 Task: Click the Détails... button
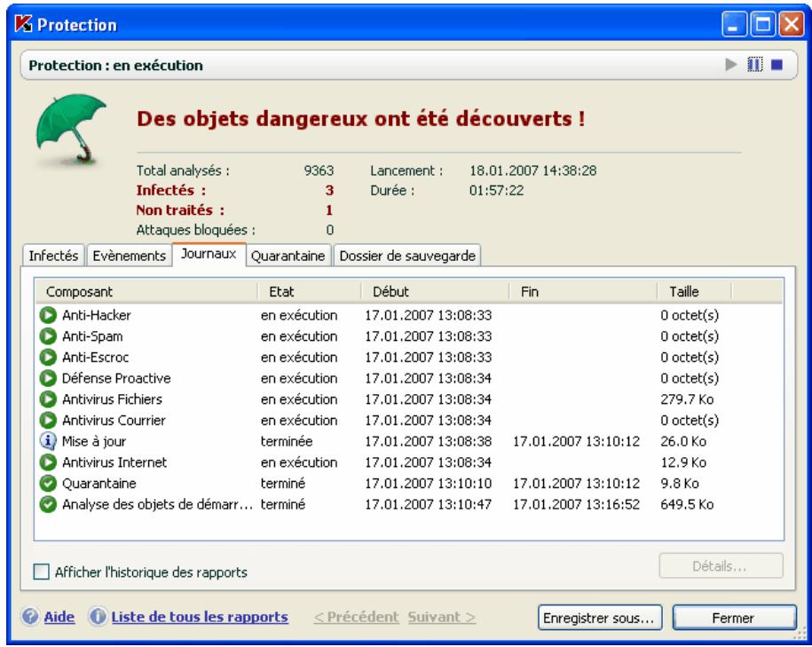coord(721,565)
